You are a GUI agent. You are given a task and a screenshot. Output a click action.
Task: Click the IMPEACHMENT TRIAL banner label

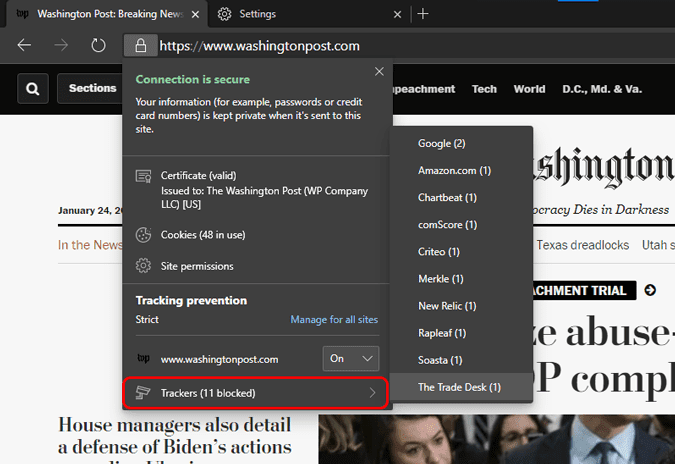click(584, 291)
